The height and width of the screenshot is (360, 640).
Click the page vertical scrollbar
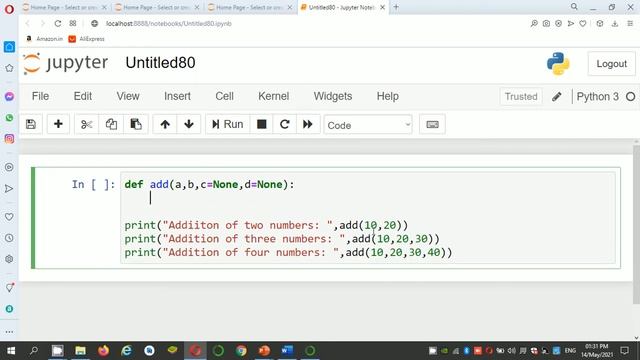(636, 224)
